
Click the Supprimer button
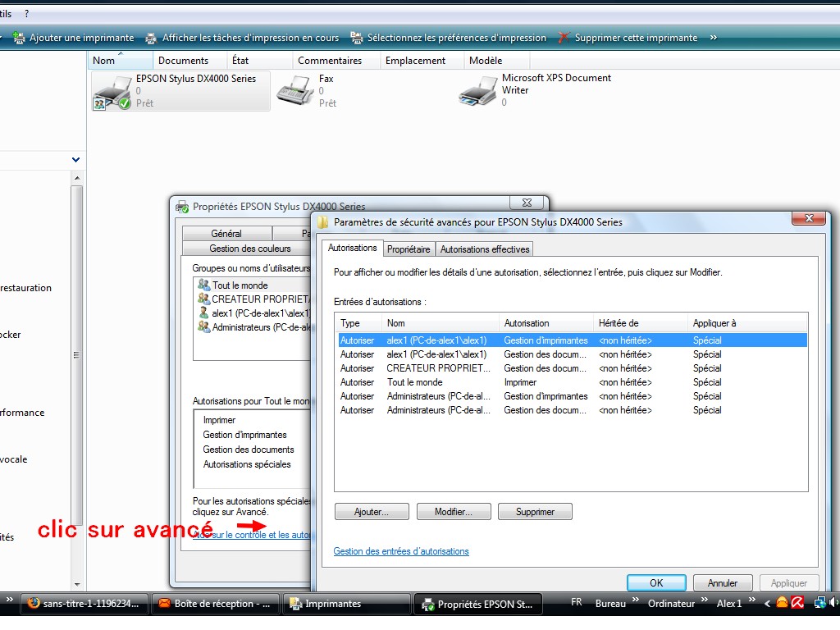click(535, 512)
